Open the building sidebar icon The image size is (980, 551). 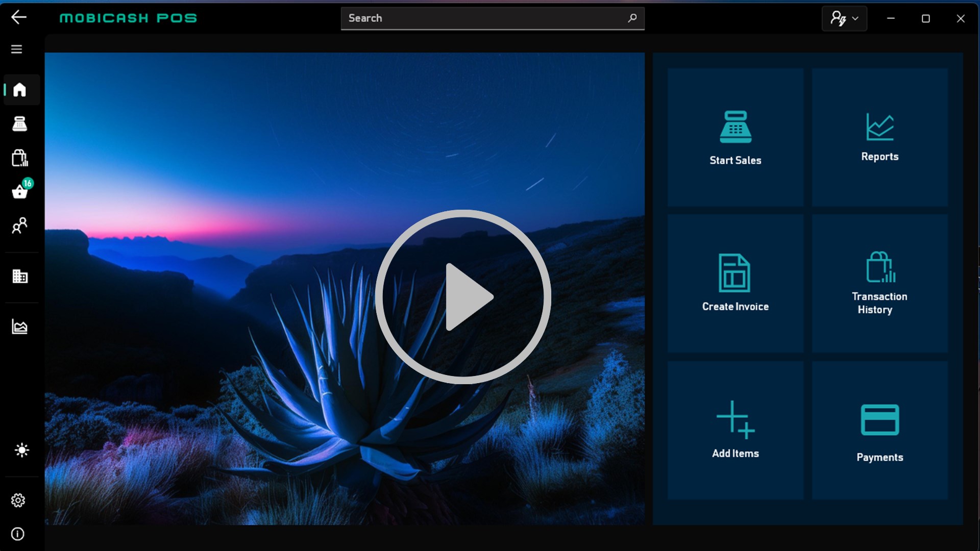pyautogui.click(x=19, y=276)
